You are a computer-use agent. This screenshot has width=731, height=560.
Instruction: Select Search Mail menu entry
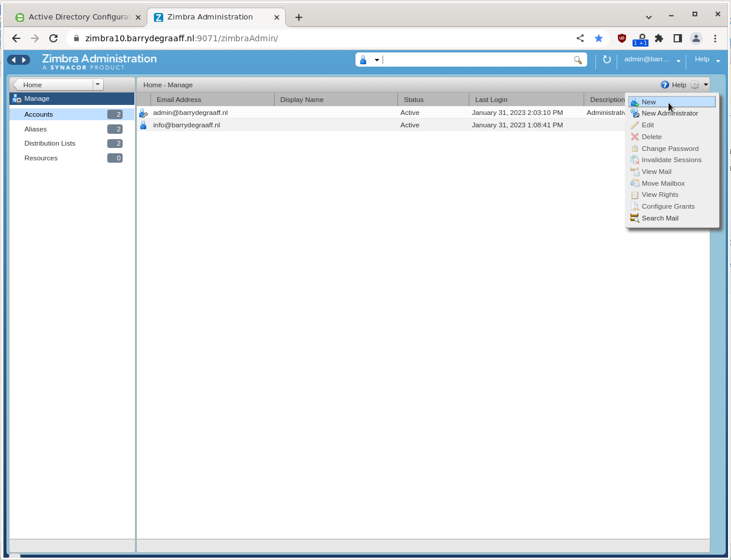pyautogui.click(x=672, y=218)
